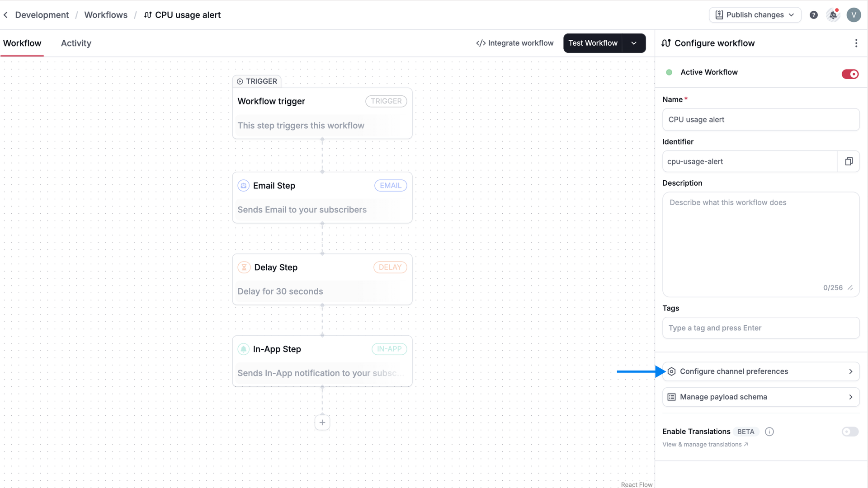868x488 pixels.
Task: Click the user avatar in top right
Action: tap(854, 14)
